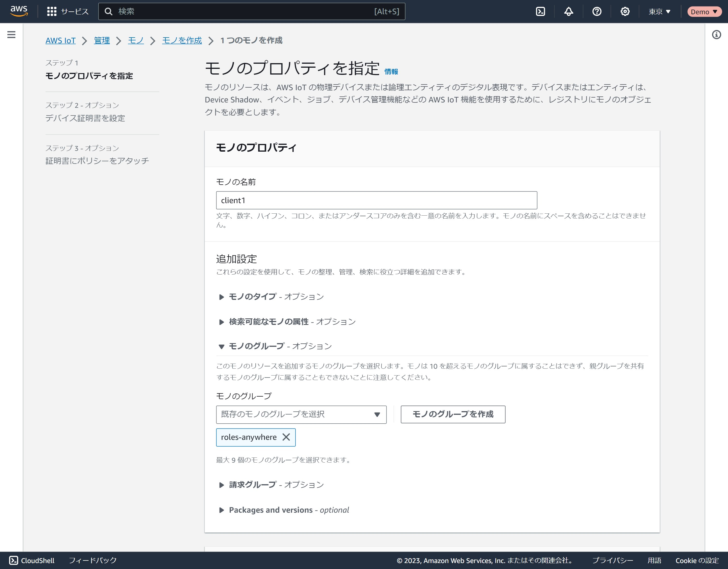Open the 東京 region menu
Viewport: 728px width, 569px height.
659,12
